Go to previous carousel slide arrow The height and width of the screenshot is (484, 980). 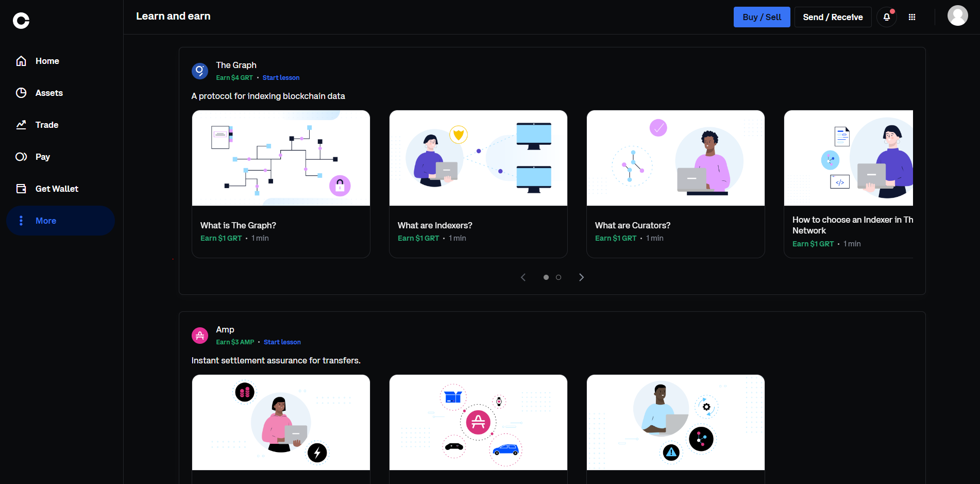coord(523,277)
